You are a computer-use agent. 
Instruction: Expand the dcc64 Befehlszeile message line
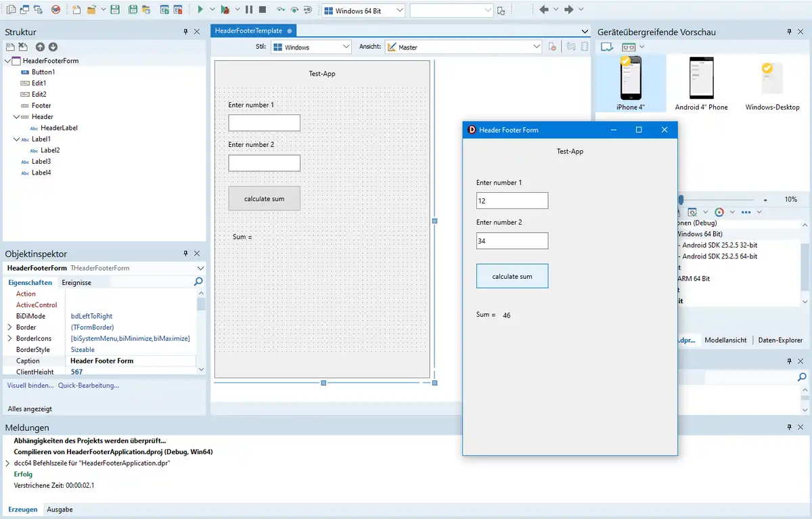point(7,464)
